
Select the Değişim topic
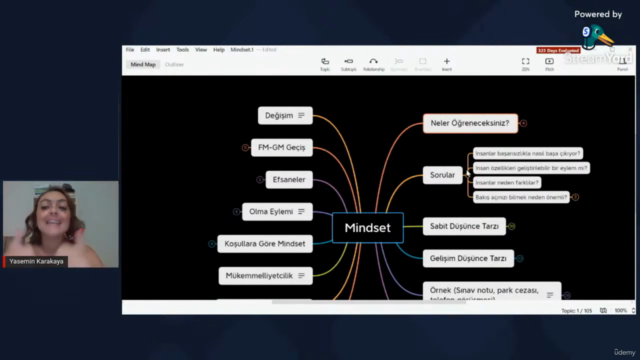[x=285, y=116]
